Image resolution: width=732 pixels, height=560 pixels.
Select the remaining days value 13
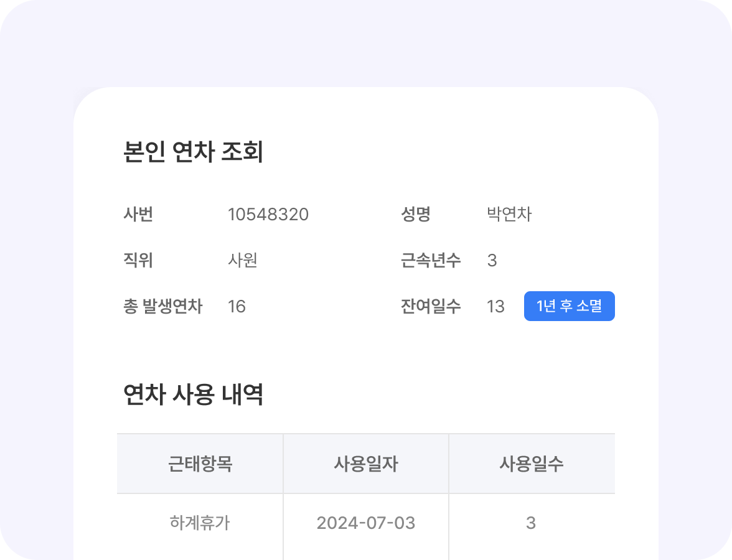(495, 306)
